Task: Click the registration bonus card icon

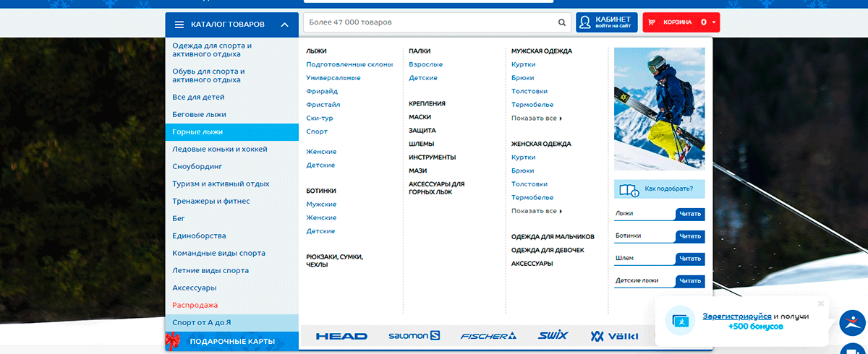Action: coord(680,321)
